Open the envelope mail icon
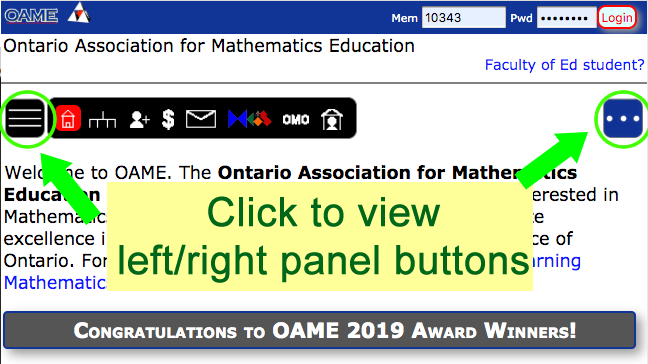The width and height of the screenshot is (648, 364). [201, 119]
